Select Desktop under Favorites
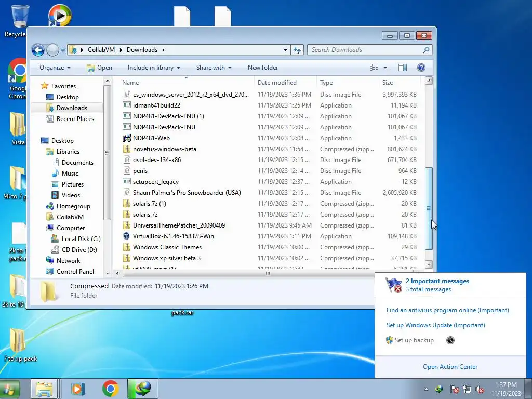Image resolution: width=532 pixels, height=399 pixels. click(x=68, y=97)
